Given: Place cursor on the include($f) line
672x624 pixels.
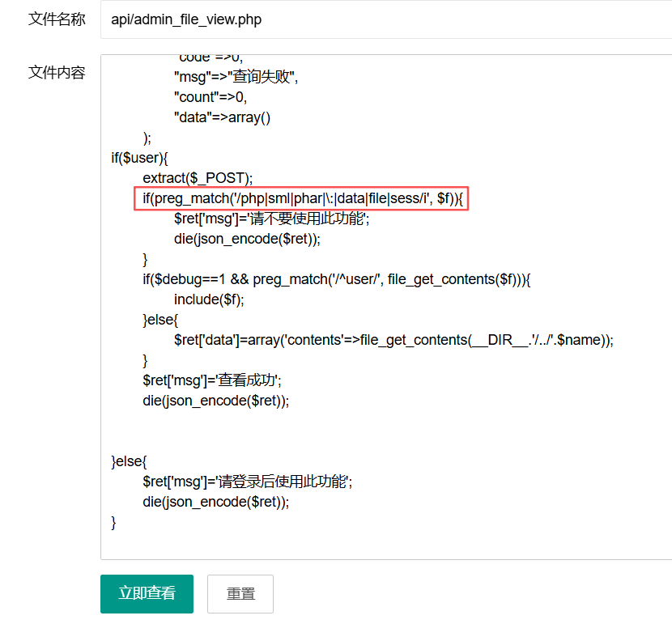Looking at the screenshot, I should (208, 299).
